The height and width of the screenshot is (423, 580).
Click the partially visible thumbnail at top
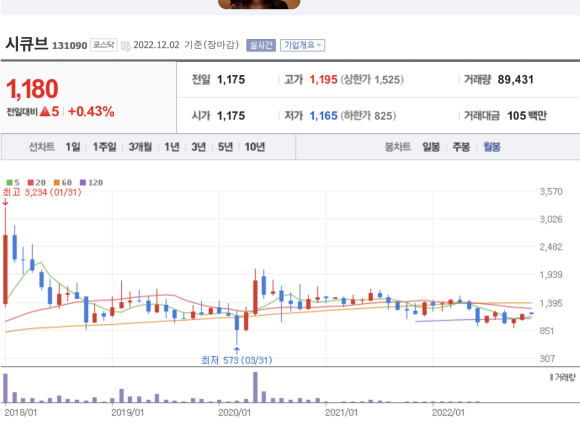click(x=259, y=4)
